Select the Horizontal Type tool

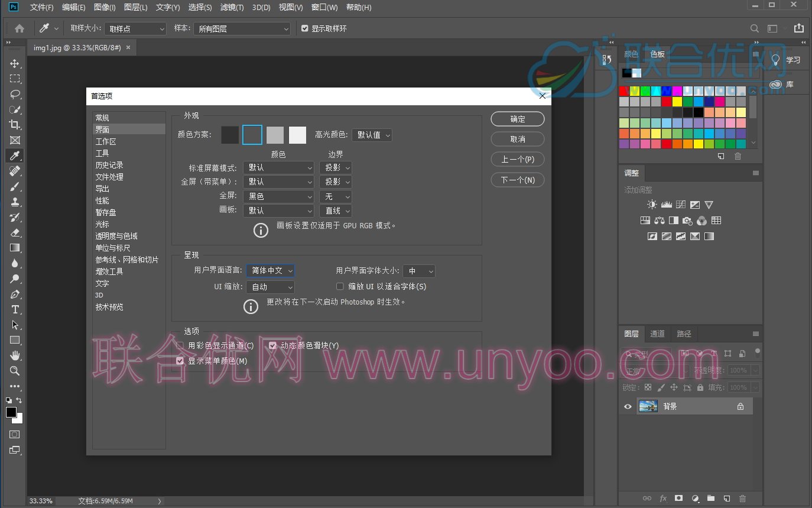(15, 309)
